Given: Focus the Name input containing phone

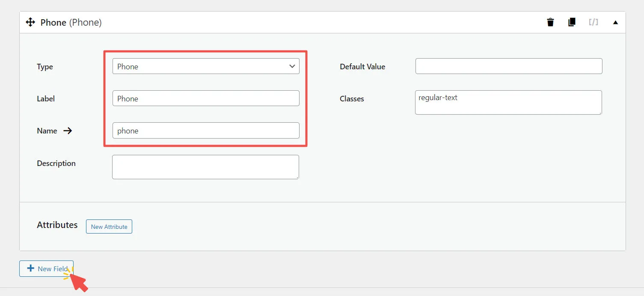Looking at the screenshot, I should tap(206, 131).
